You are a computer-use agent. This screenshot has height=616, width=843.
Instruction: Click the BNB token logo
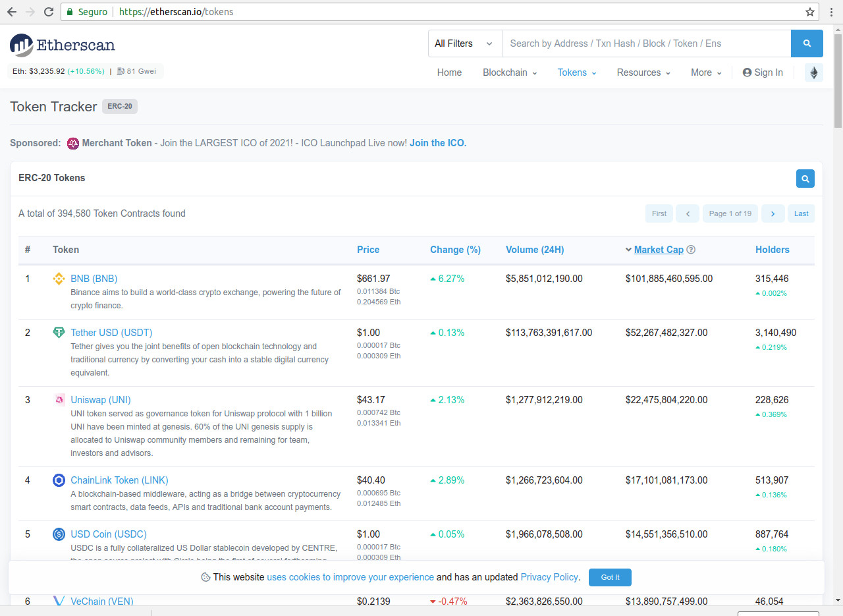coord(59,279)
